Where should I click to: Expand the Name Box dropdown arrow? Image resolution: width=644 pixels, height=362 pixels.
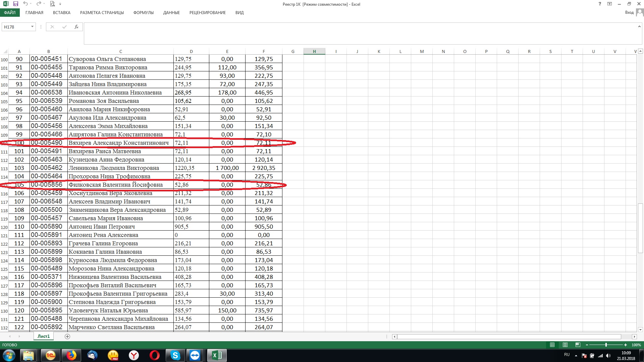(32, 27)
